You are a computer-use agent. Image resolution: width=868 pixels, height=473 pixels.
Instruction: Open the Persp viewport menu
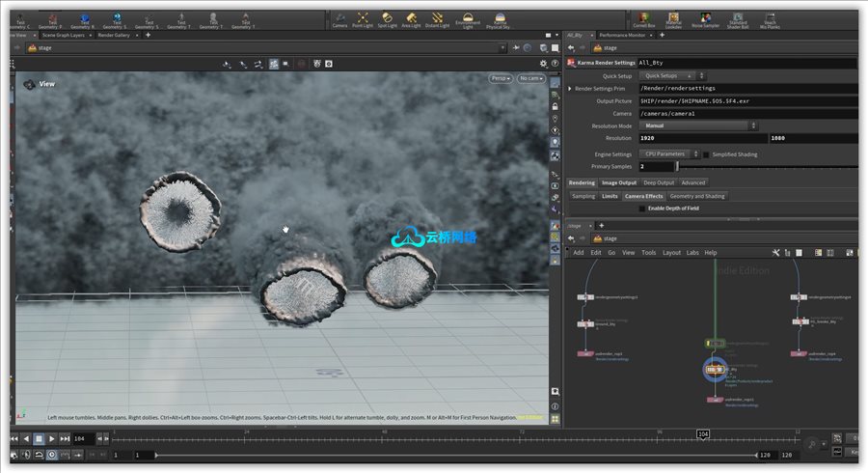click(x=500, y=78)
